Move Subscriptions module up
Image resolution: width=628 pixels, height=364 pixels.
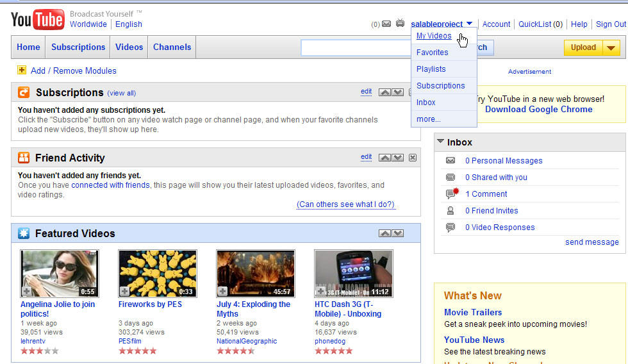[x=384, y=92]
